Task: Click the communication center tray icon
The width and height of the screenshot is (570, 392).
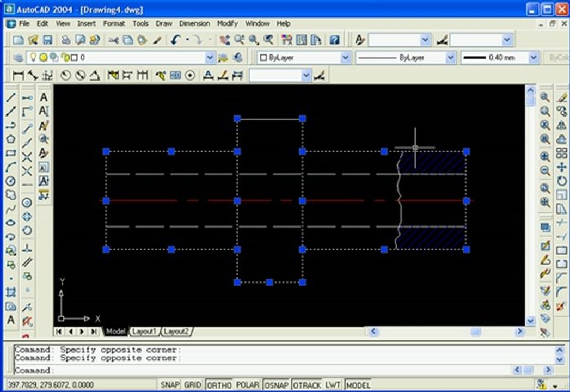Action: (x=541, y=384)
